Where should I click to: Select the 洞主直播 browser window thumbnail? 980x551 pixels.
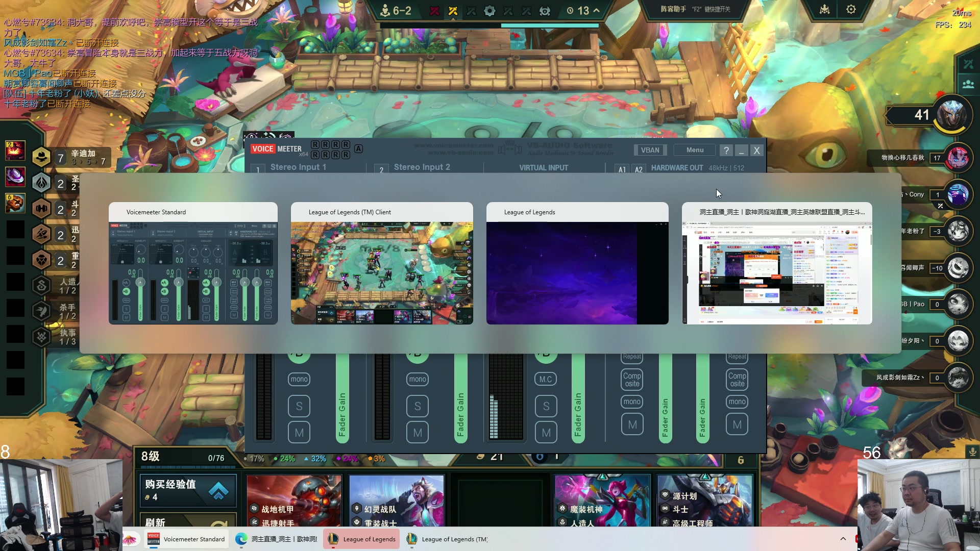(x=777, y=263)
